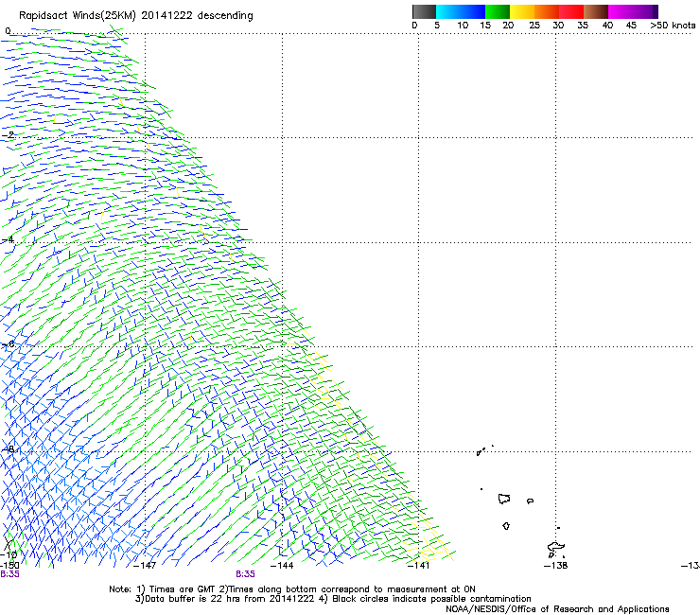Screen dimensions: 700x615
Task: Select the gray 0-5 knots color segment
Action: click(424, 11)
